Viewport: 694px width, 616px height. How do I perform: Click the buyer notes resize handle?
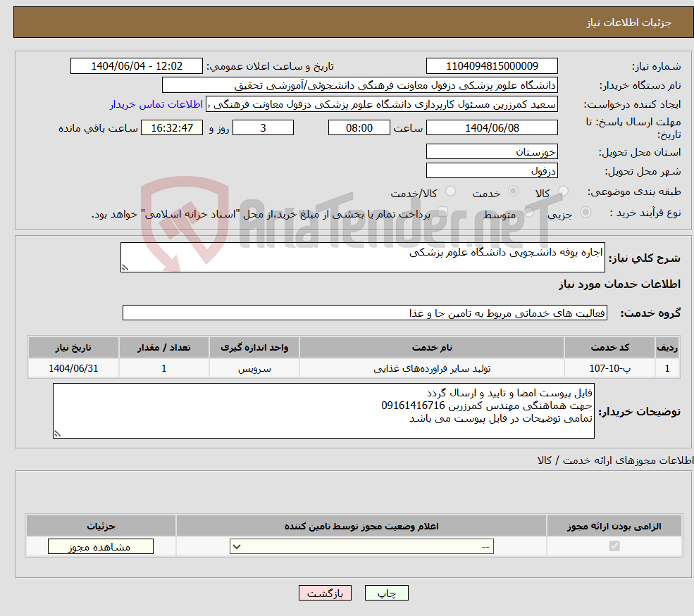[x=57, y=434]
